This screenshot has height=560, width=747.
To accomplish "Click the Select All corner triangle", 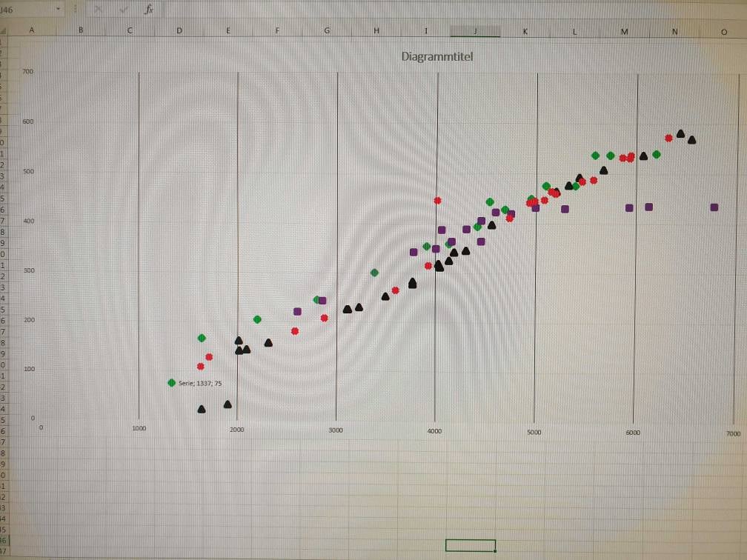I will [3, 31].
